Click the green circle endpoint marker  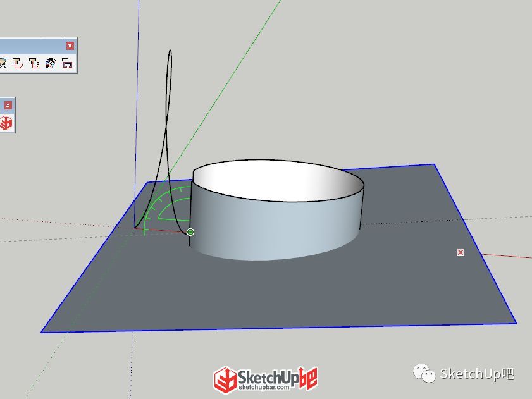(190, 231)
